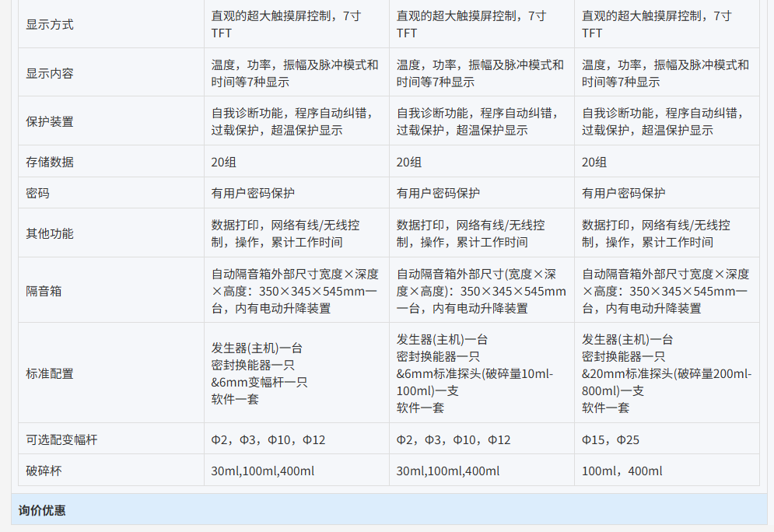
Task: Click the middle column's 数据打印 cell
Action: tap(481, 233)
